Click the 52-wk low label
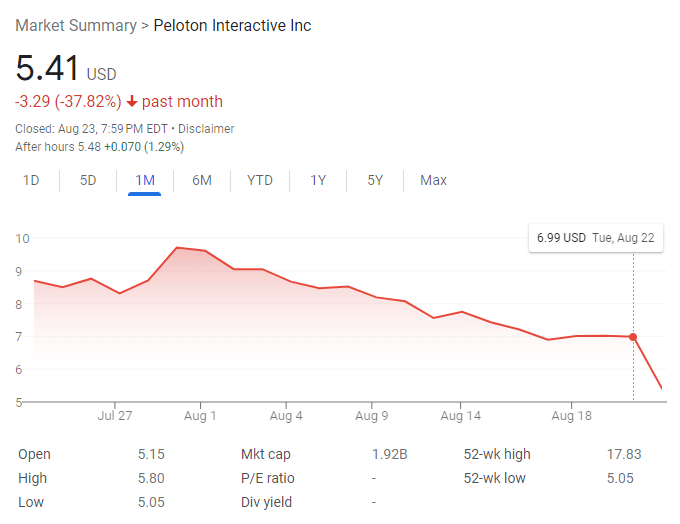Image resolution: width=680 pixels, height=524 pixels. [495, 478]
